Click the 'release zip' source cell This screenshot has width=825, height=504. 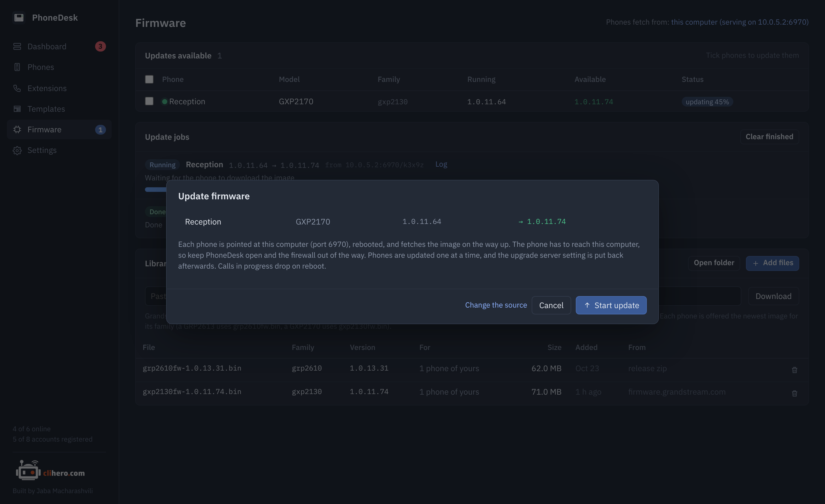[x=647, y=369]
